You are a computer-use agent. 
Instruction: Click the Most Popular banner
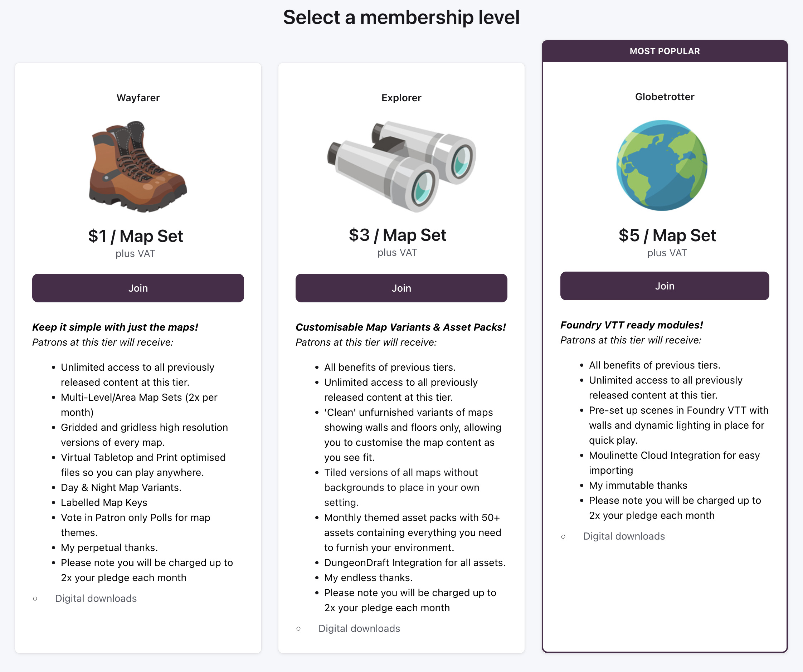pos(665,51)
